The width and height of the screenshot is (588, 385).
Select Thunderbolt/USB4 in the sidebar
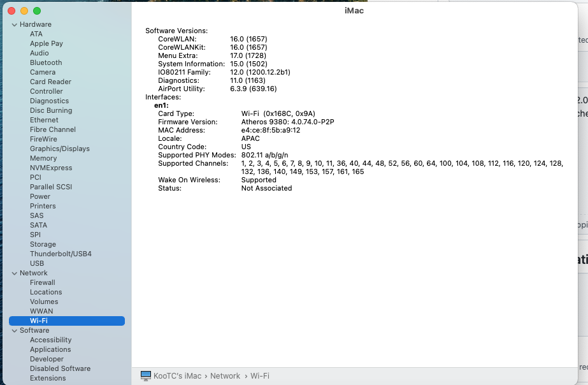[61, 254]
